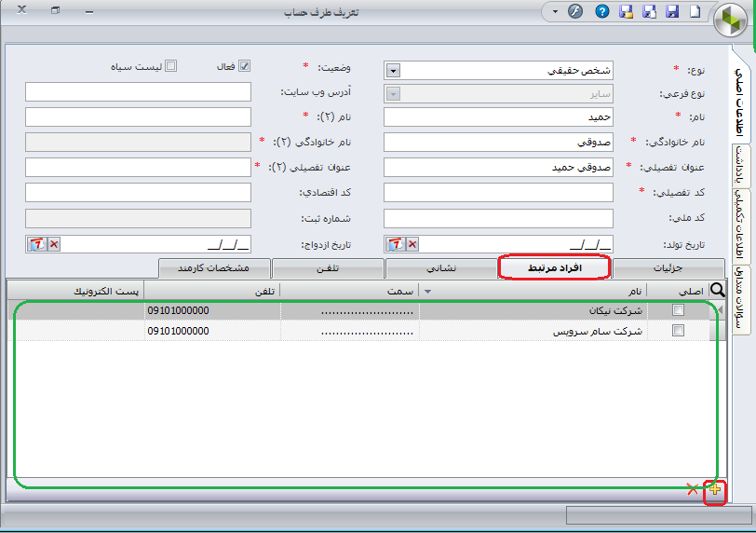Switch to the نشانی tab

point(441,268)
